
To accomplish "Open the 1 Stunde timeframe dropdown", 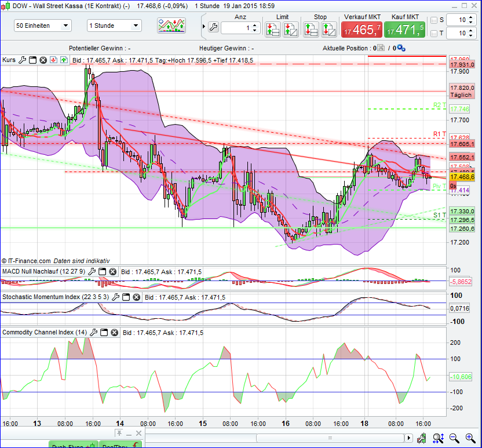I will [114, 26].
